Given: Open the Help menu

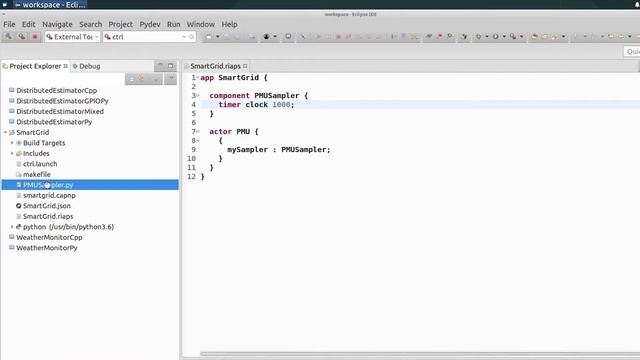Looking at the screenshot, I should (229, 24).
